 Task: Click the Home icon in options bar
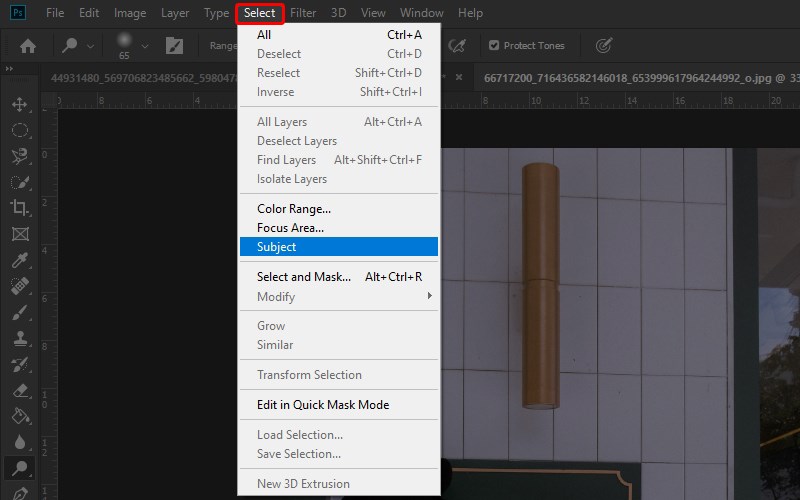click(x=28, y=45)
